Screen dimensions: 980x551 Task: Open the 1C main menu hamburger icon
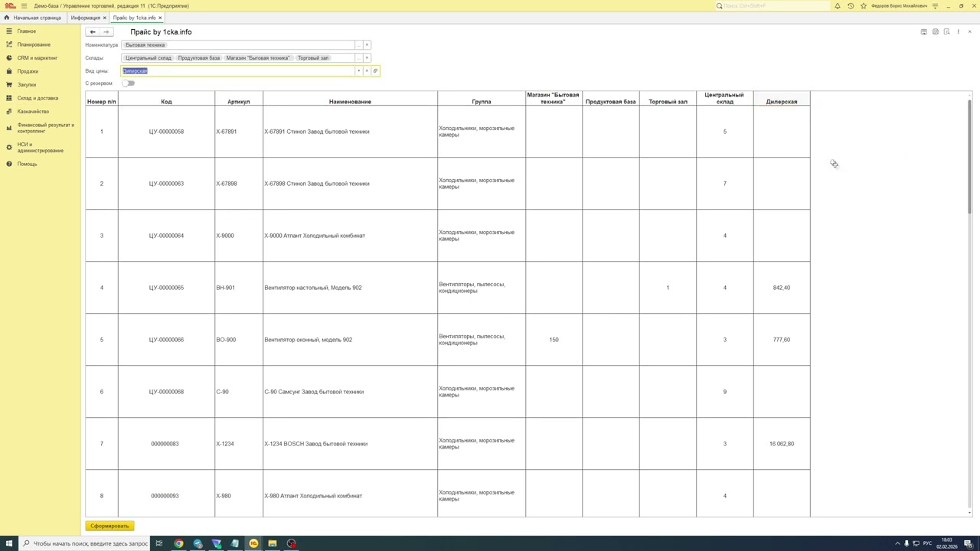24,5
